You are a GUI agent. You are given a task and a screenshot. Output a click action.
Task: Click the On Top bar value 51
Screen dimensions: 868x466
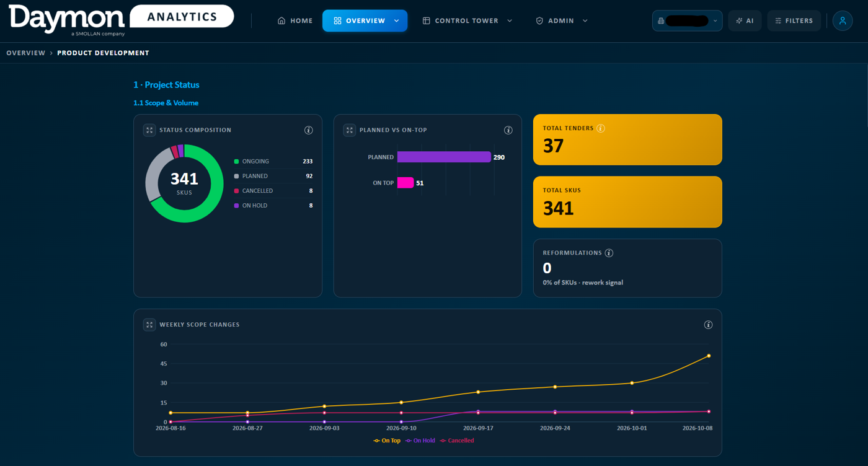(420, 183)
